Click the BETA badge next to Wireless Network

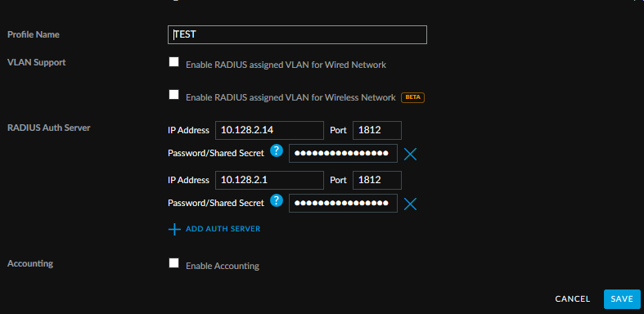click(412, 97)
